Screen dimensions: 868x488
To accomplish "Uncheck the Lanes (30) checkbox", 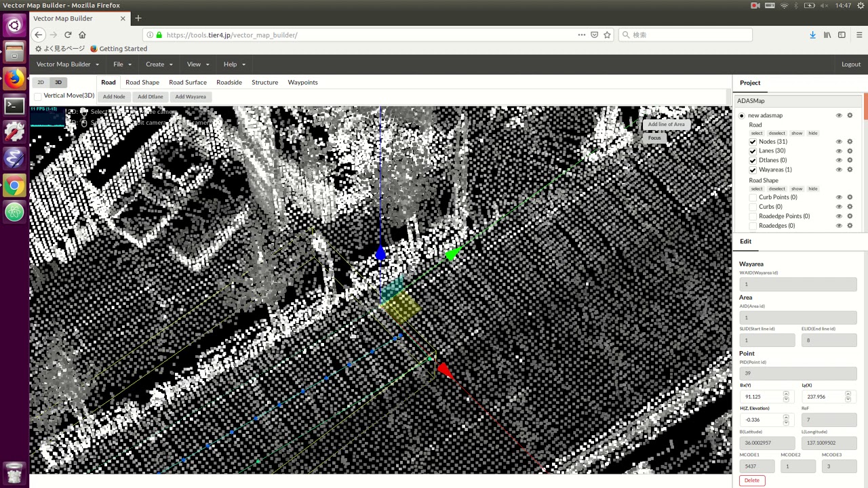I will pyautogui.click(x=753, y=151).
